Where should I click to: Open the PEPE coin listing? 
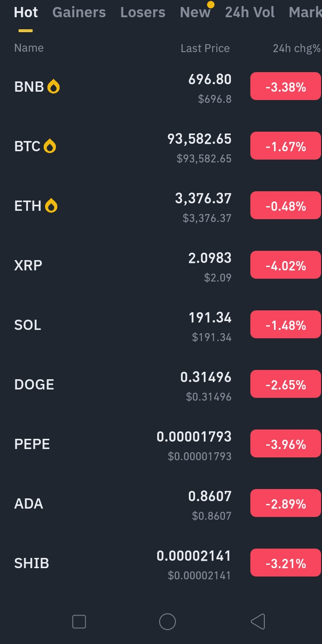click(x=32, y=444)
